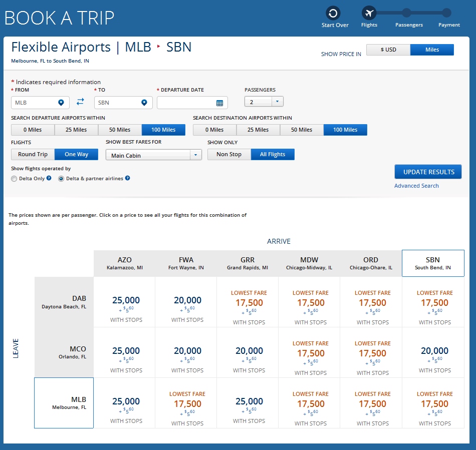The image size is (476, 450).
Task: Click the Start Over circular arrow icon
Action: [x=333, y=13]
